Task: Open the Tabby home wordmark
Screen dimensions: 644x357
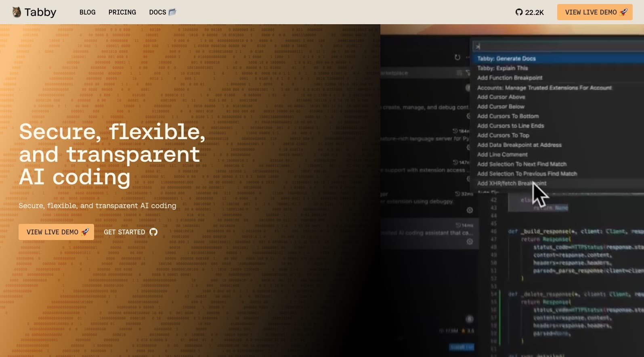Action: (x=40, y=12)
